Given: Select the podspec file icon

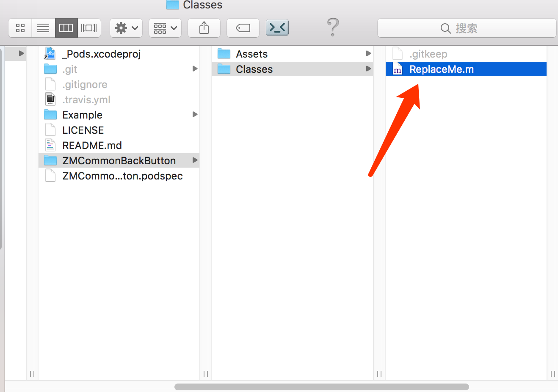Looking at the screenshot, I should pyautogui.click(x=50, y=175).
